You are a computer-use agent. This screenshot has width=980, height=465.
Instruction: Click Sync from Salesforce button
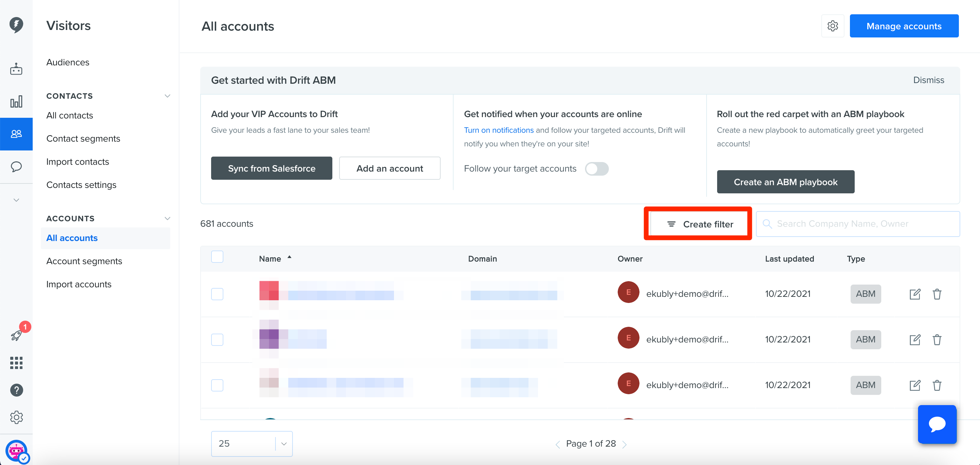click(x=271, y=168)
